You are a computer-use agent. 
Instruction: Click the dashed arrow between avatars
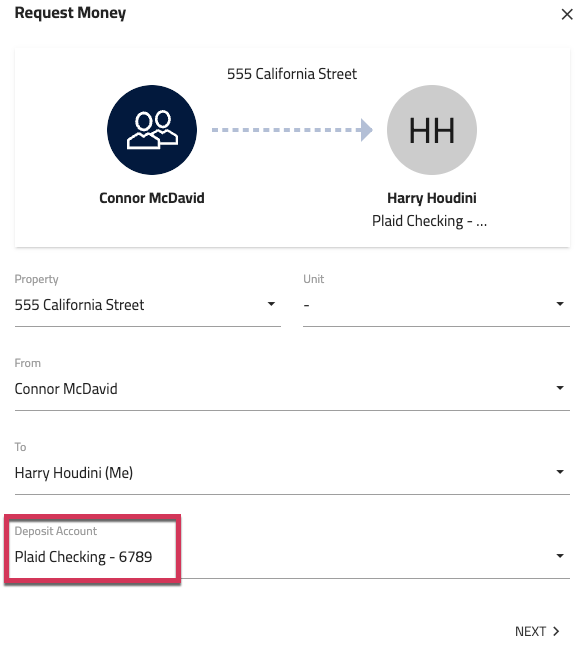pyautogui.click(x=292, y=130)
